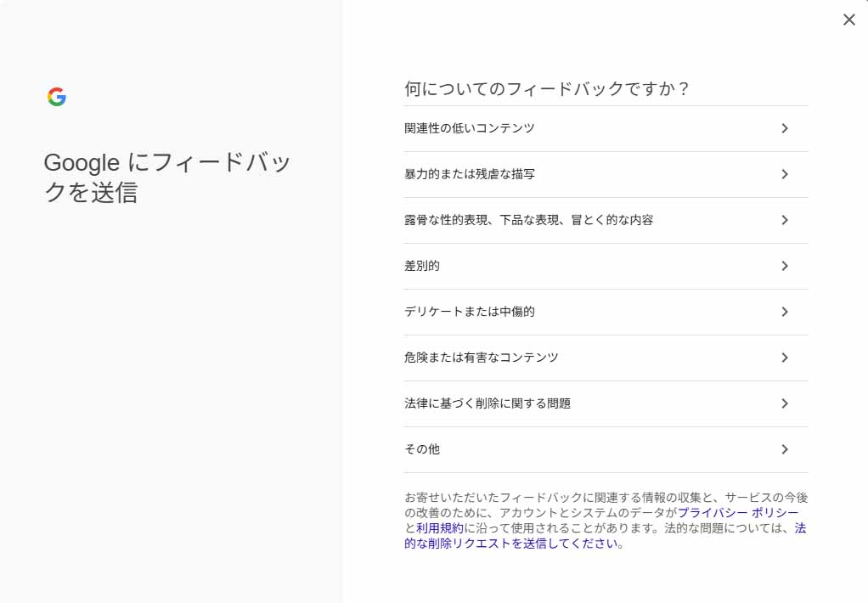Expand chevron for 関連性の低いコンテンツ
The height and width of the screenshot is (603, 868).
pos(785,128)
